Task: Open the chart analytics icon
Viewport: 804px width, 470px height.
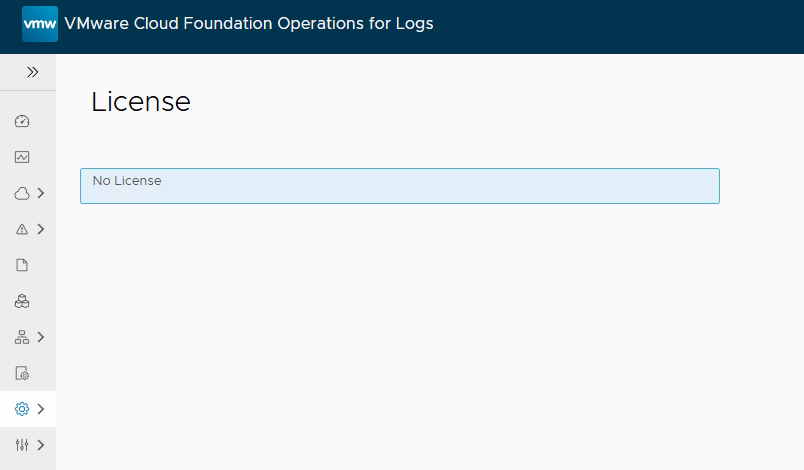Action: [x=22, y=157]
